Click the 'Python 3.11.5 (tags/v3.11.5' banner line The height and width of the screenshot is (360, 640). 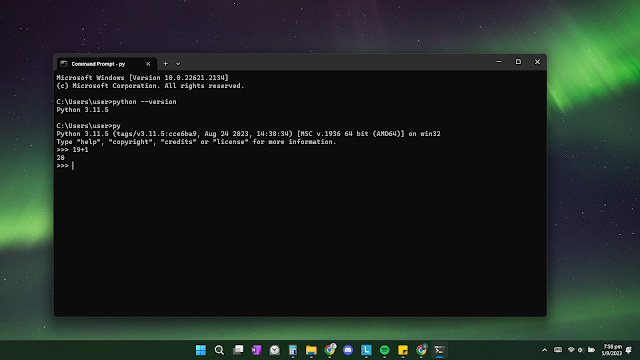(249, 134)
